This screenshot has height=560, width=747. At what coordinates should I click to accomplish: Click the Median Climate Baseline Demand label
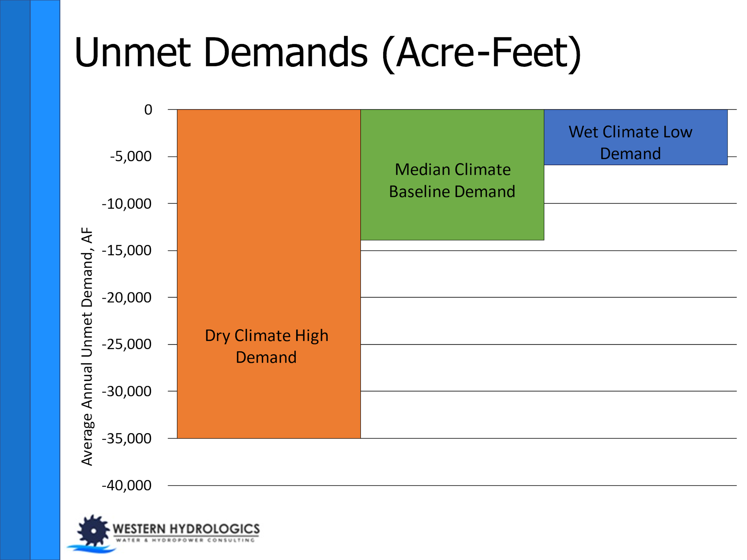coord(452,181)
